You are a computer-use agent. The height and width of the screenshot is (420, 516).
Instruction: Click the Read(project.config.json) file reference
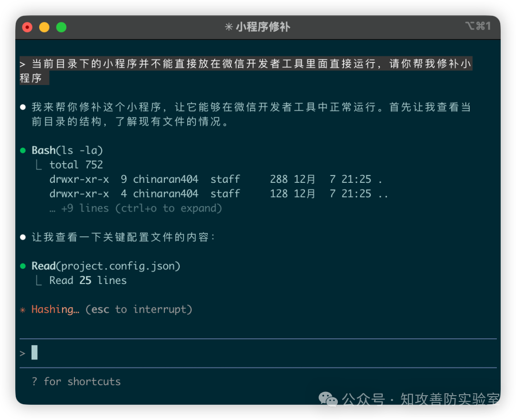(106, 266)
